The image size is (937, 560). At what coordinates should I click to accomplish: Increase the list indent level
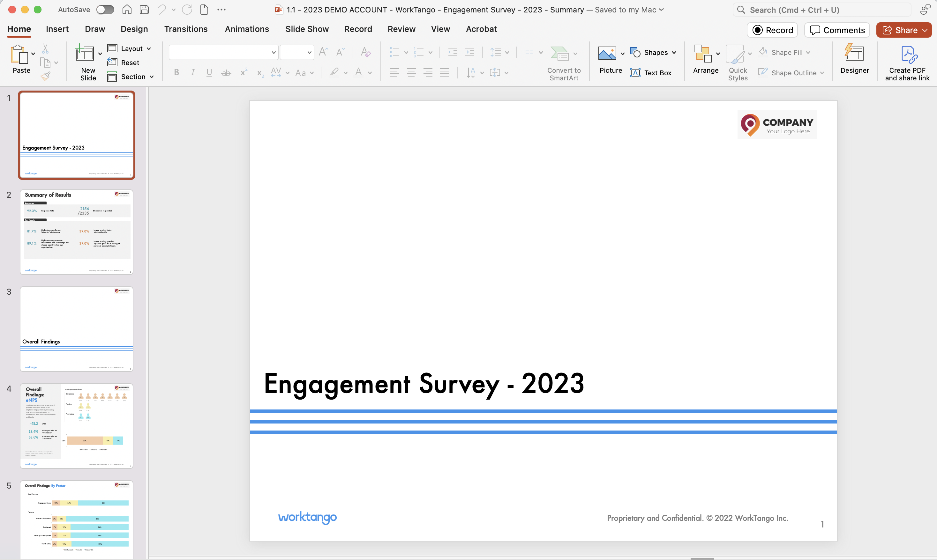click(469, 52)
